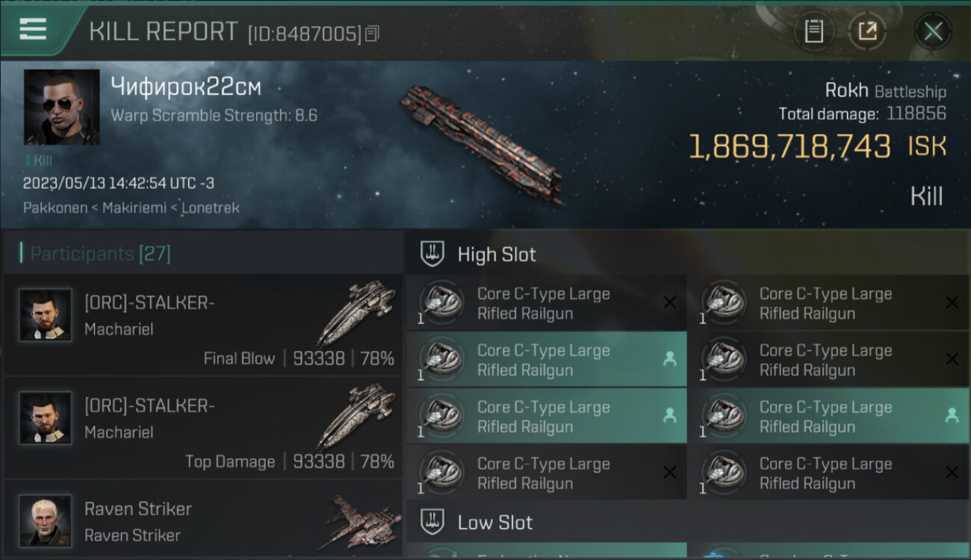Open the Lonetrek region link

click(210, 208)
